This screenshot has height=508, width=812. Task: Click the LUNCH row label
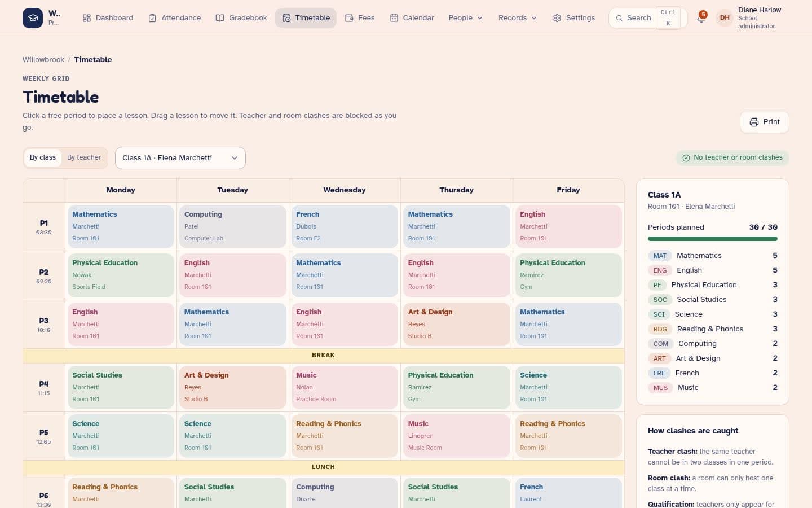[323, 467]
